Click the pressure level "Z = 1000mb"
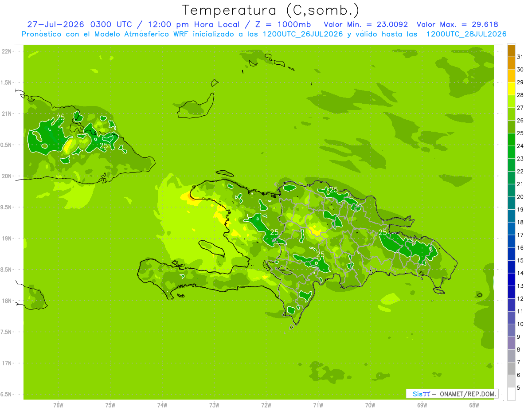532x411 pixels. tap(282, 24)
